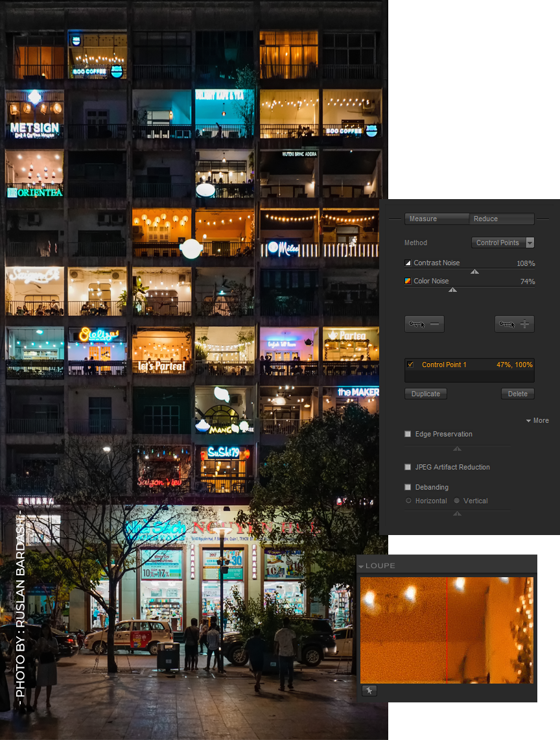Click the Debanding slider handle
The image size is (560, 740).
pos(457,514)
